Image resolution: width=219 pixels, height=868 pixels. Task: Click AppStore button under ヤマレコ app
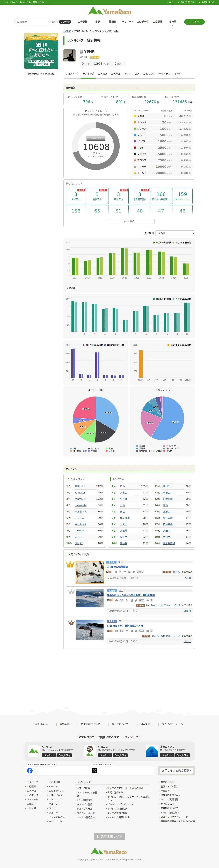pos(49,755)
